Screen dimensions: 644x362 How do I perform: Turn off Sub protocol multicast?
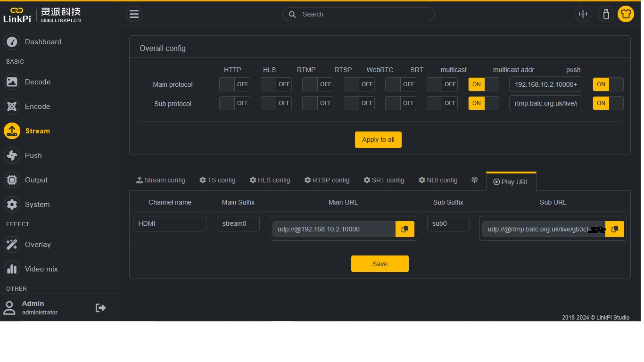click(483, 103)
